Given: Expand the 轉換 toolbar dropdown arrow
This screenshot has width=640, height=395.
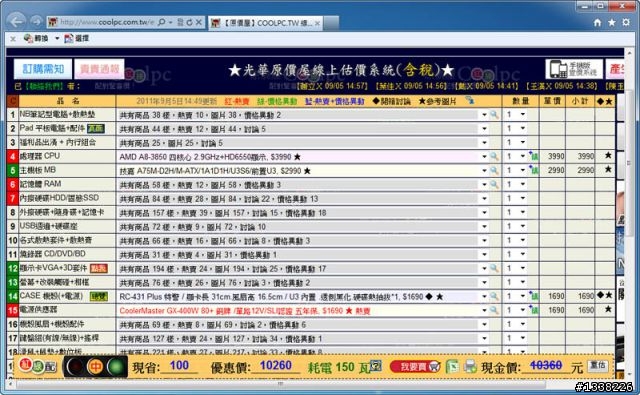Looking at the screenshot, I should pyautogui.click(x=57, y=38).
